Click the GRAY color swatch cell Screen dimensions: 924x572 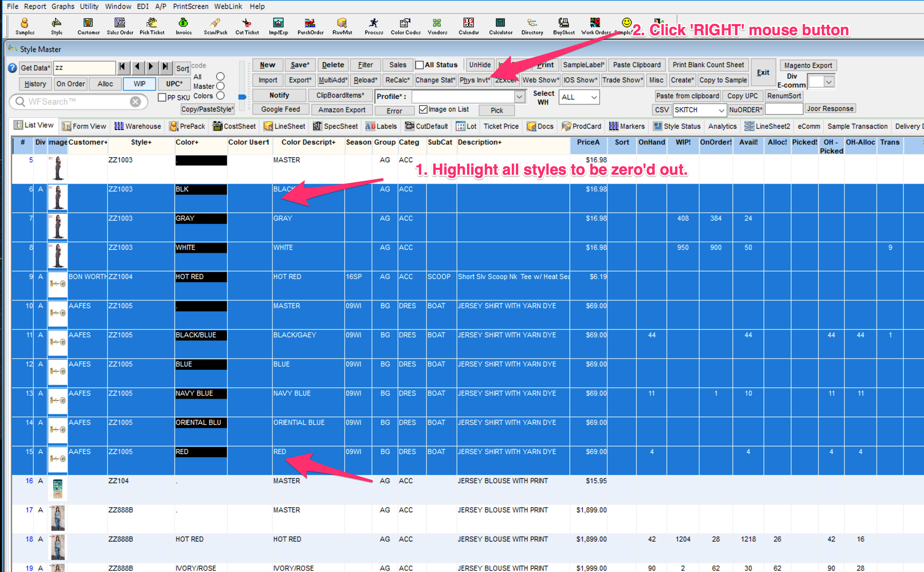[x=201, y=218]
